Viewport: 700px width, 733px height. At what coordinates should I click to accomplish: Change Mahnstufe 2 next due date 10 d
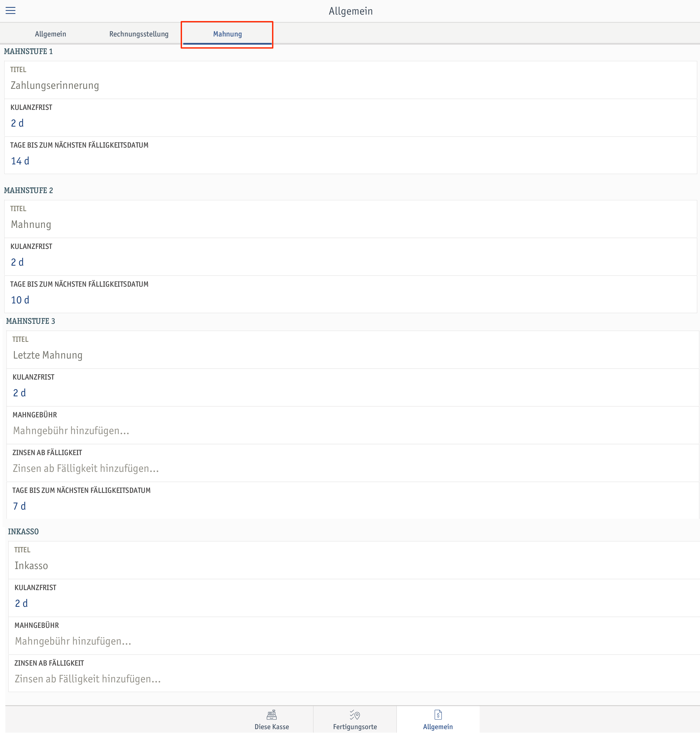pos(350,294)
